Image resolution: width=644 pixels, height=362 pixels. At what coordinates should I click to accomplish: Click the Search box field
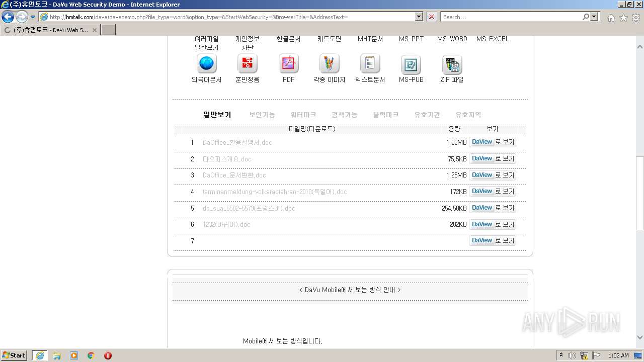tap(511, 17)
